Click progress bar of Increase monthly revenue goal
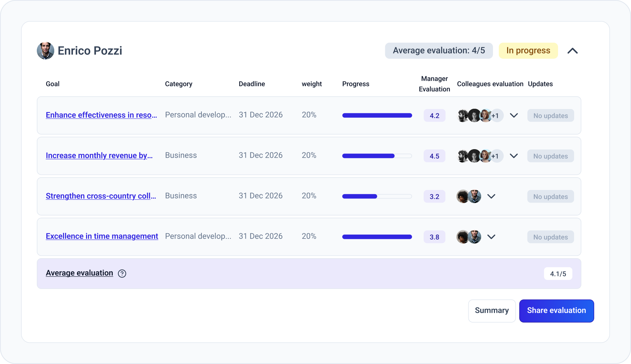631x364 pixels. point(377,156)
